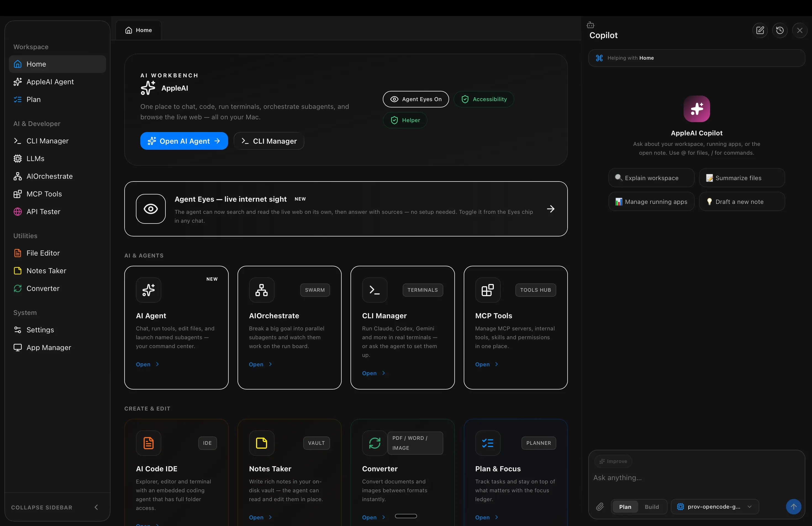Screen dimensions: 812x526
Task: Open Notes Taker in the sidebar
Action: [x=57, y=271]
